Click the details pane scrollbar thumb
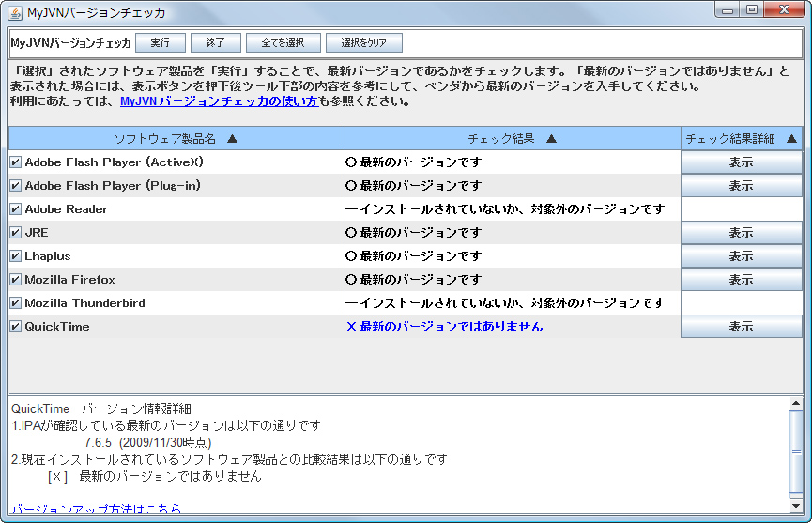 pos(796,452)
